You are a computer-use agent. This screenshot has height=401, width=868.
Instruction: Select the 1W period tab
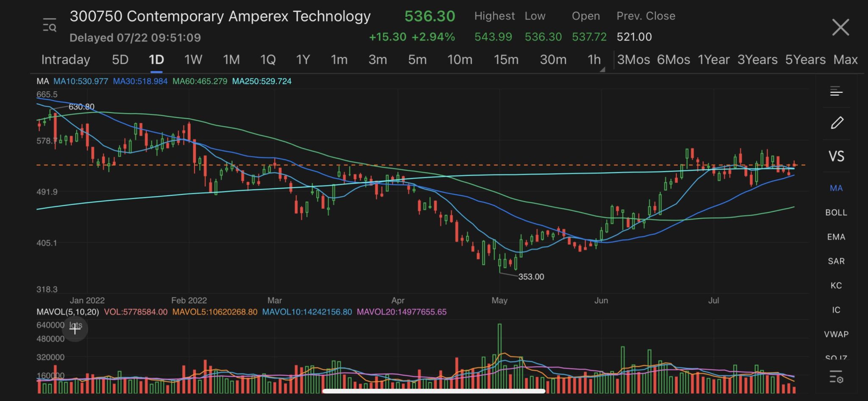(x=193, y=60)
